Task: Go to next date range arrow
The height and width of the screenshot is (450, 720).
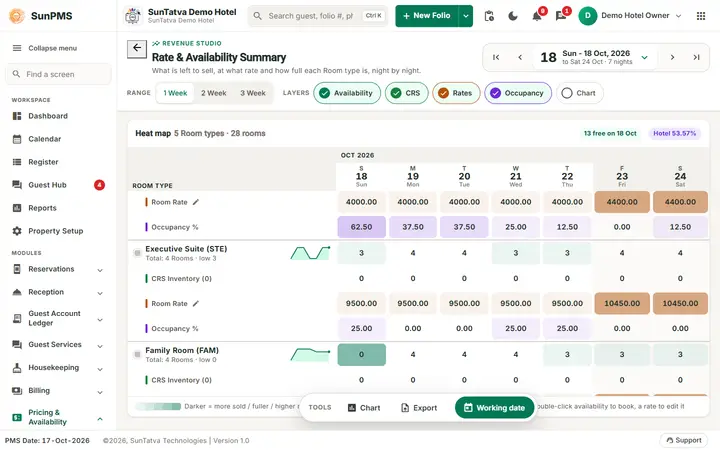Action: coord(672,57)
